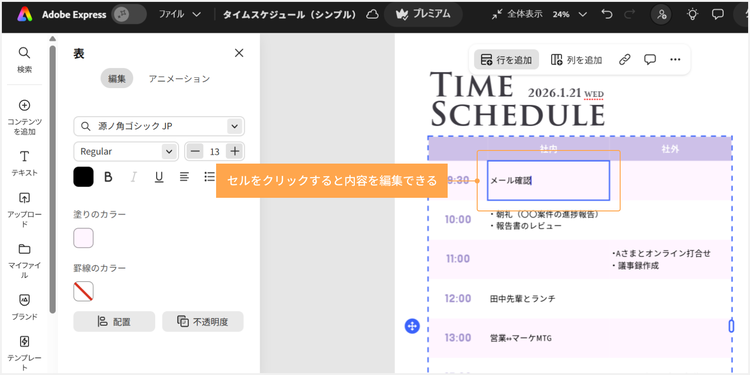Open the lightbulb tips icon

click(692, 14)
